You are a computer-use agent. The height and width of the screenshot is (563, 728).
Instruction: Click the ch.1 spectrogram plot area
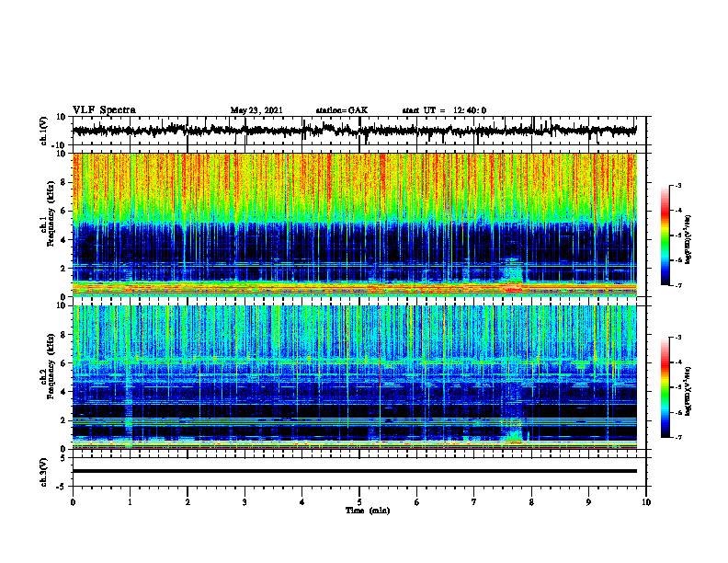354,224
